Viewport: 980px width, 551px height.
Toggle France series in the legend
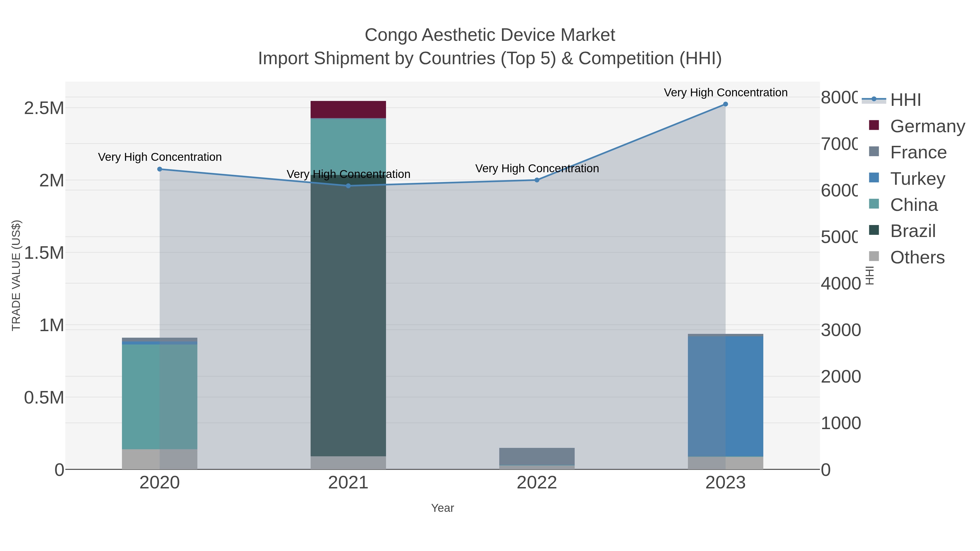click(908, 152)
